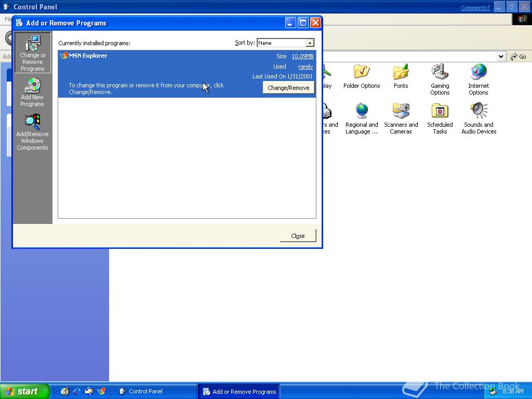This screenshot has width=532, height=399.
Task: Click Change/Remove for MSN Explorer
Action: pyautogui.click(x=288, y=88)
